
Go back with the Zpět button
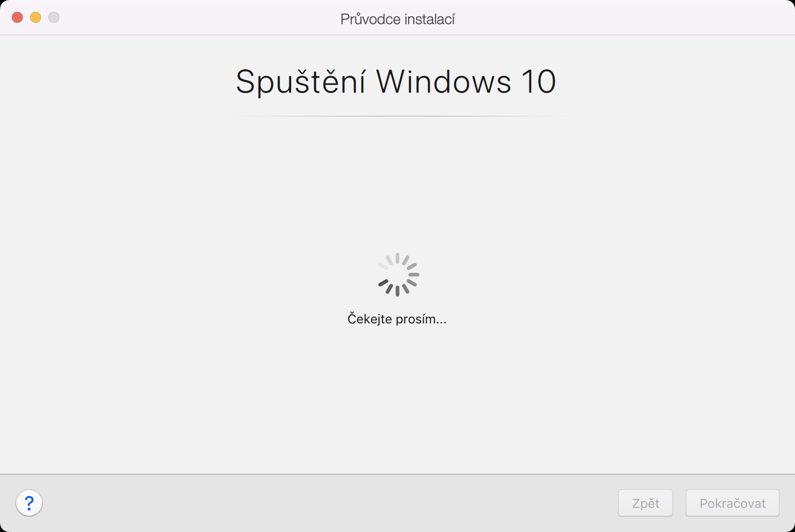tap(645, 503)
